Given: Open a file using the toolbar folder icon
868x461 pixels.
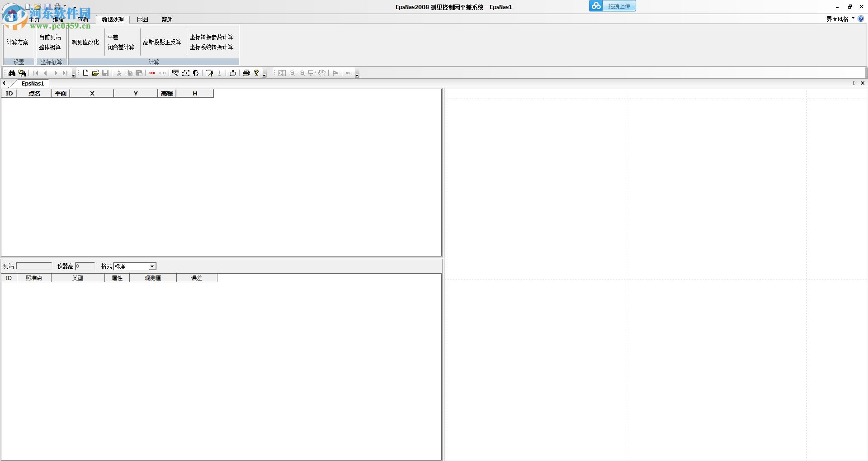Looking at the screenshot, I should pos(95,73).
